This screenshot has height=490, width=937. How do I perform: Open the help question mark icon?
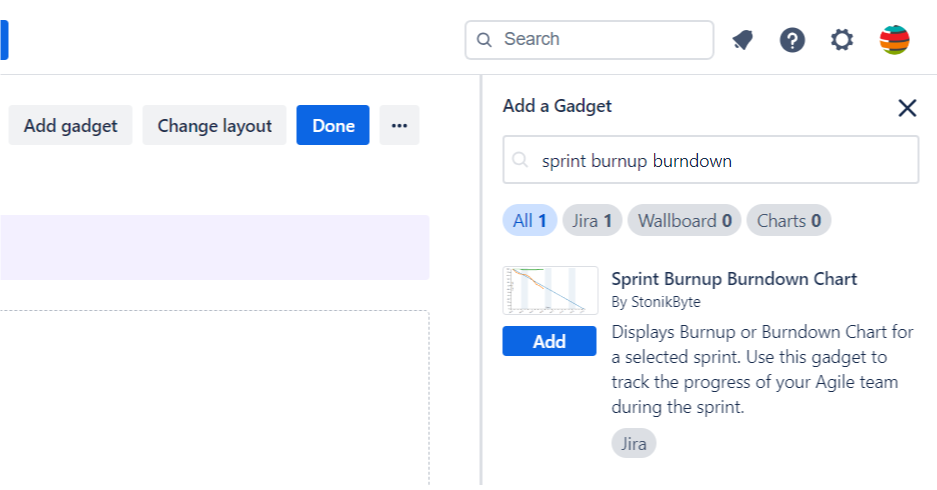pos(792,41)
